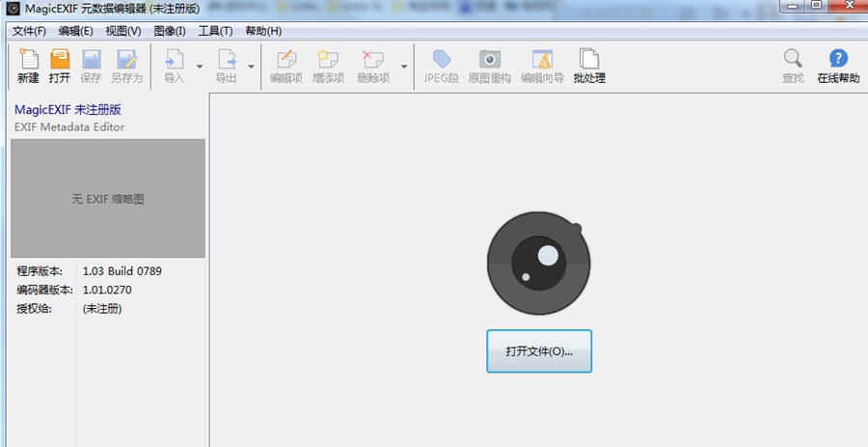Click the 程序版本 label

pos(40,271)
